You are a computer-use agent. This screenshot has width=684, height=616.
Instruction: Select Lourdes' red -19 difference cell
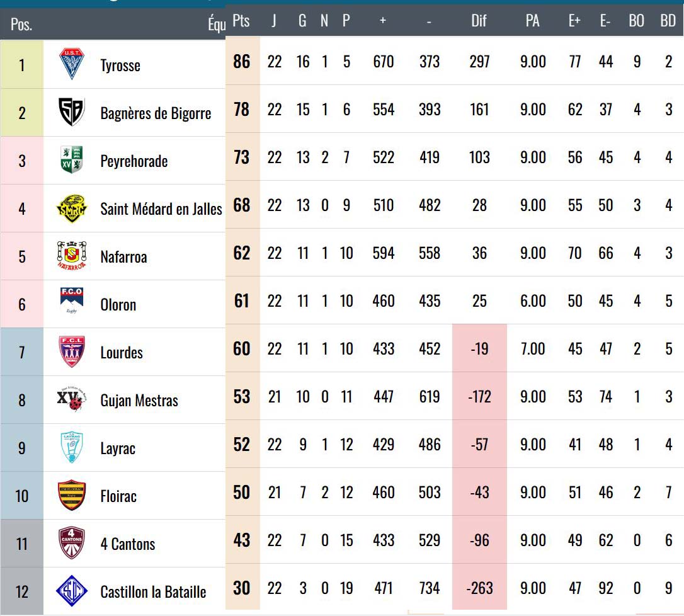click(x=479, y=348)
